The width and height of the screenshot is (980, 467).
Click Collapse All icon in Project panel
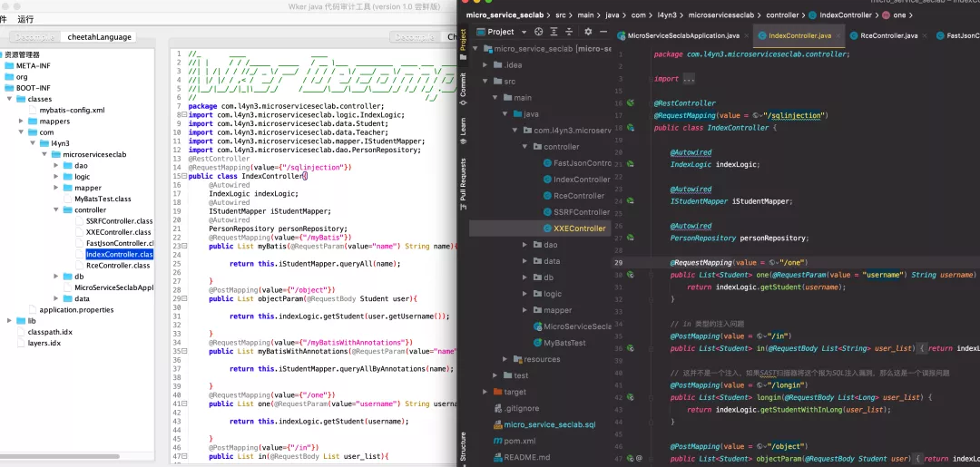point(569,32)
